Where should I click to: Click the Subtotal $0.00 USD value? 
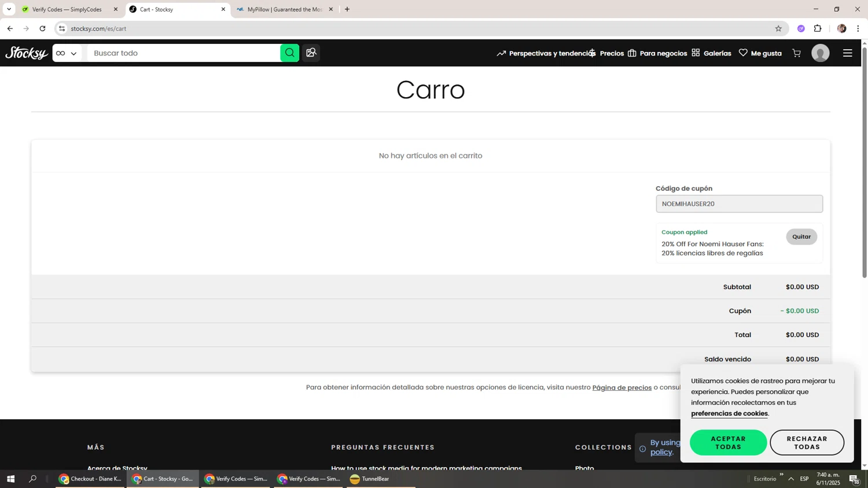pyautogui.click(x=802, y=287)
